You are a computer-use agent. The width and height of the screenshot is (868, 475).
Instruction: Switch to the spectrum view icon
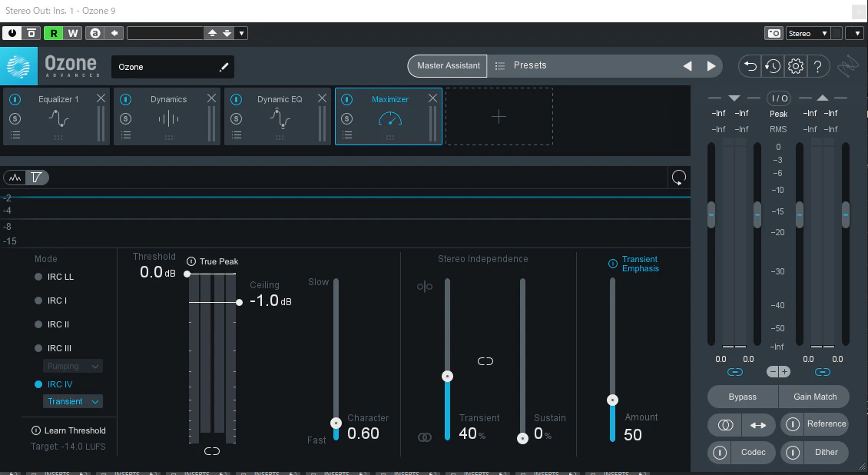tap(15, 178)
